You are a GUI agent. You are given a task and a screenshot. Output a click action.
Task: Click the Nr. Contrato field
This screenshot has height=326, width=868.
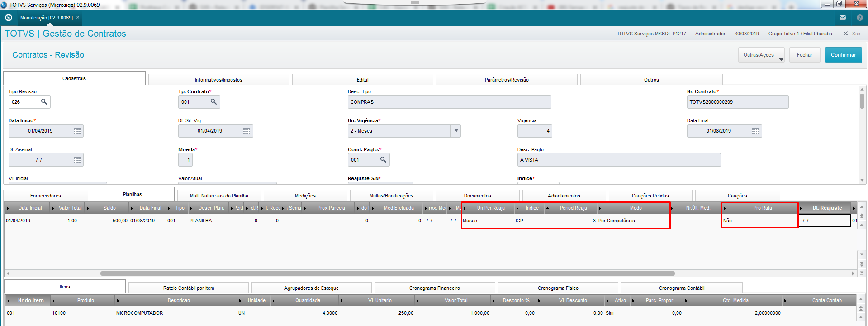738,102
